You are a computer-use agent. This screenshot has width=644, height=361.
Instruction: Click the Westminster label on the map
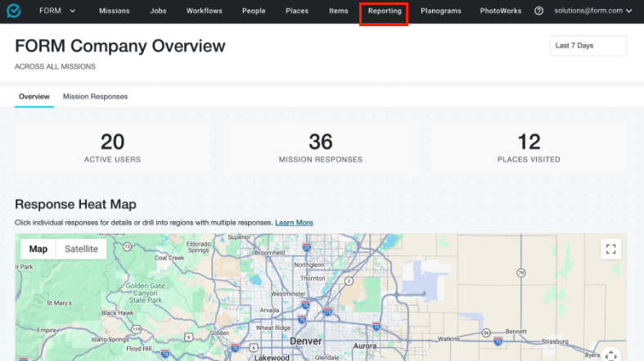[288, 294]
